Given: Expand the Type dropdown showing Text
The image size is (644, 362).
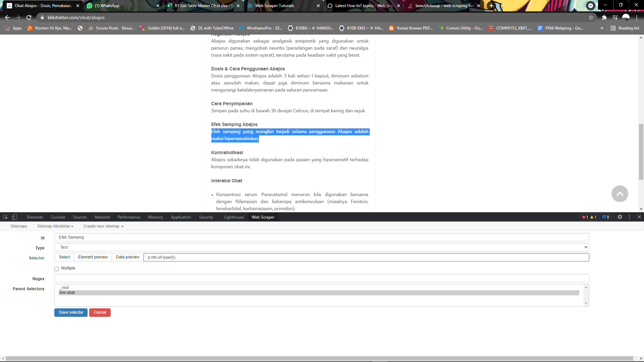Looking at the screenshot, I should pyautogui.click(x=321, y=247).
